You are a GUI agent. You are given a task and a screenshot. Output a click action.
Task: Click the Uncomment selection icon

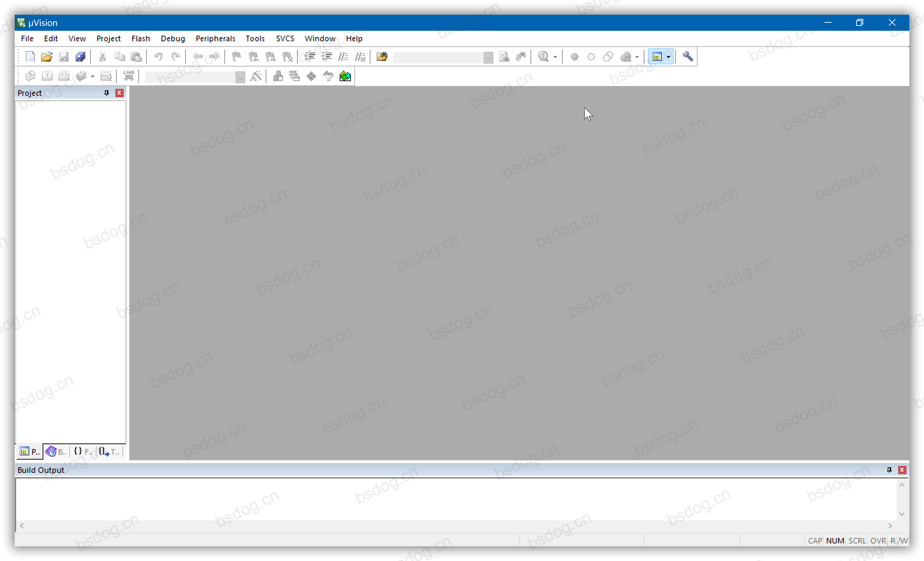(360, 57)
